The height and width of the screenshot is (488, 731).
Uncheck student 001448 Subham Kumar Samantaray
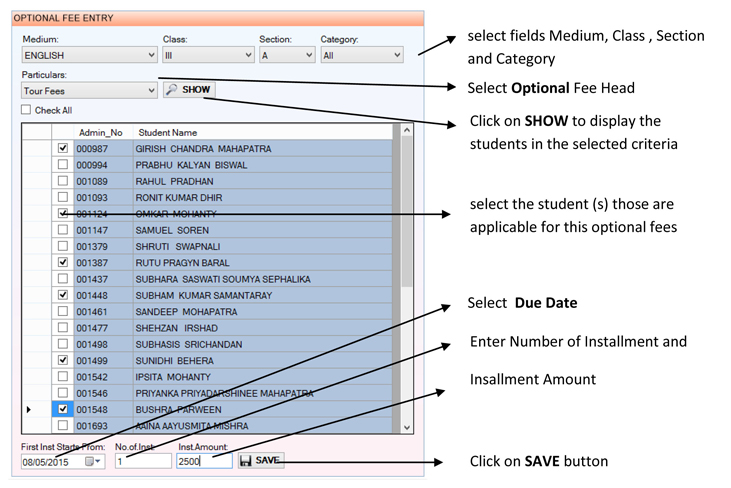[x=62, y=295]
